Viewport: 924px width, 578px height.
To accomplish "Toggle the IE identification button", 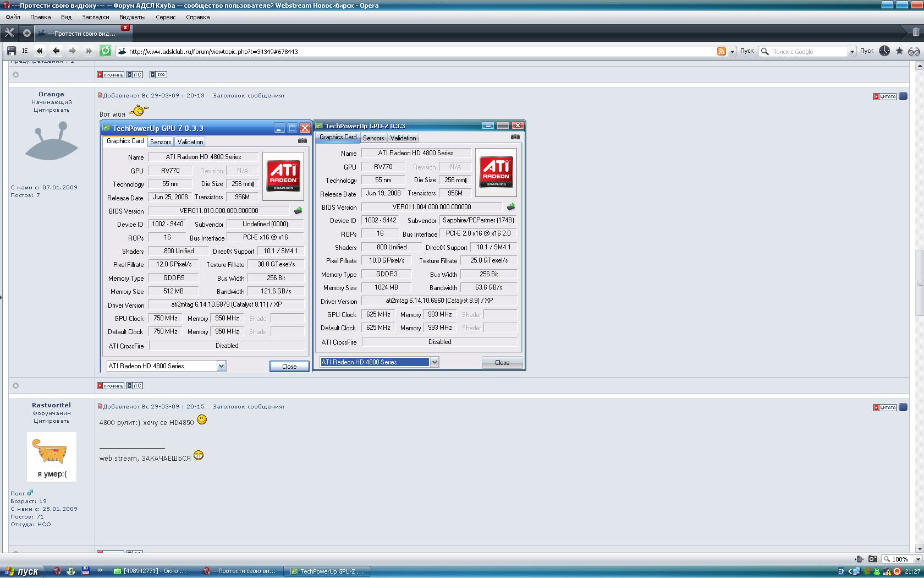I will [25, 51].
